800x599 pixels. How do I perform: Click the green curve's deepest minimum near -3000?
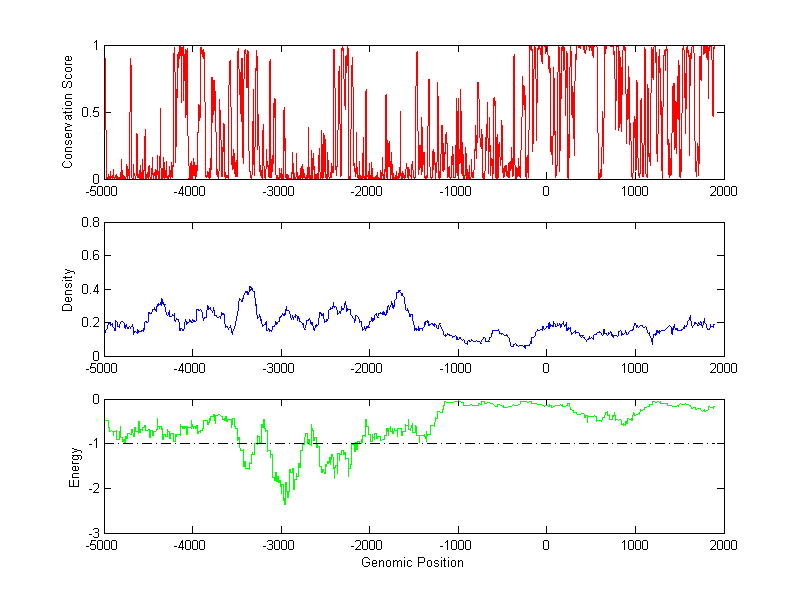pos(285,503)
